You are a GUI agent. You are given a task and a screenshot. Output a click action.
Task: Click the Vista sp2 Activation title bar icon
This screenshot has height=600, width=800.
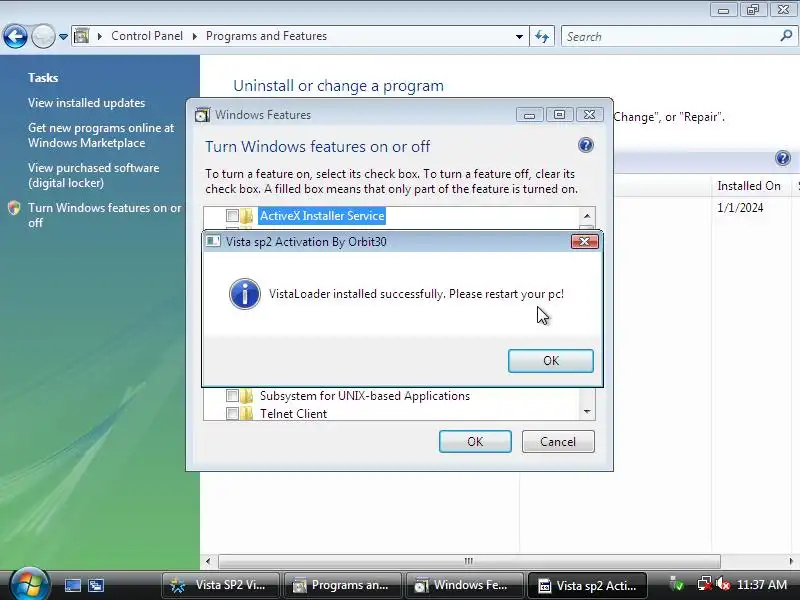213,241
